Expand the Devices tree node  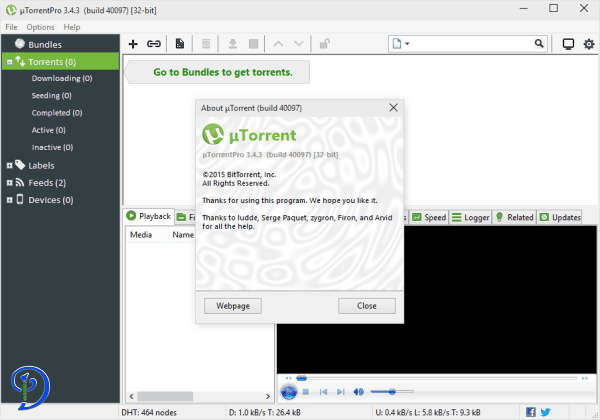(x=10, y=200)
